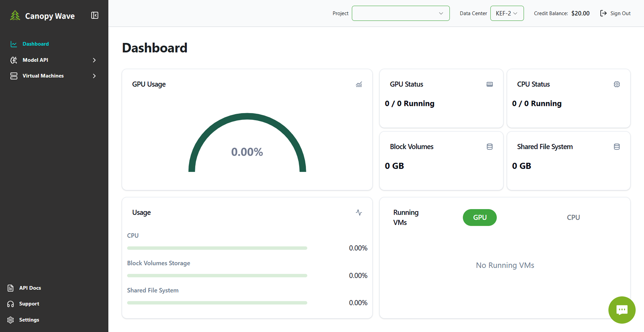Click Sign Out

tap(615, 13)
